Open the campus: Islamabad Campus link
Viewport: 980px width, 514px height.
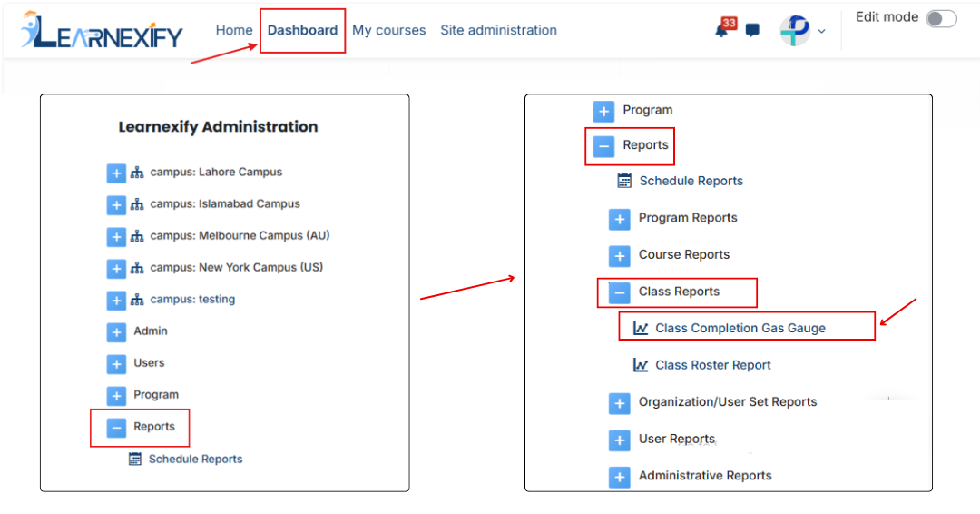pos(225,203)
